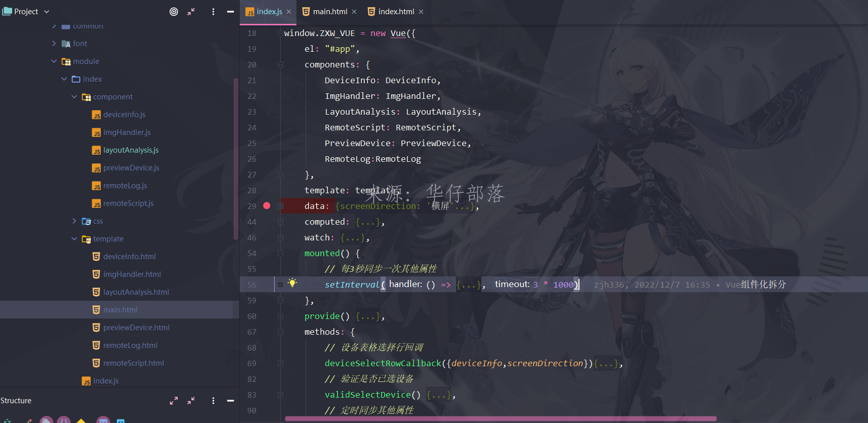This screenshot has width=868, height=423.
Task: Click the JS icon of imgHandler.js
Action: coord(96,133)
